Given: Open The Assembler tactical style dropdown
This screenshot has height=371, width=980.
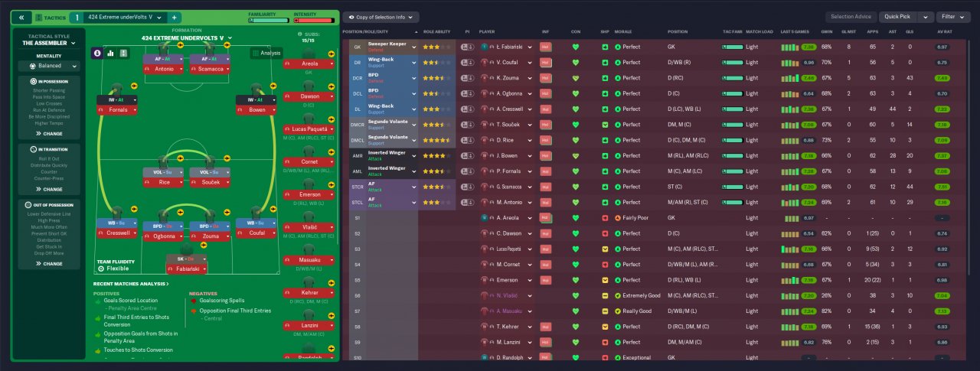Looking at the screenshot, I should pyautogui.click(x=50, y=44).
